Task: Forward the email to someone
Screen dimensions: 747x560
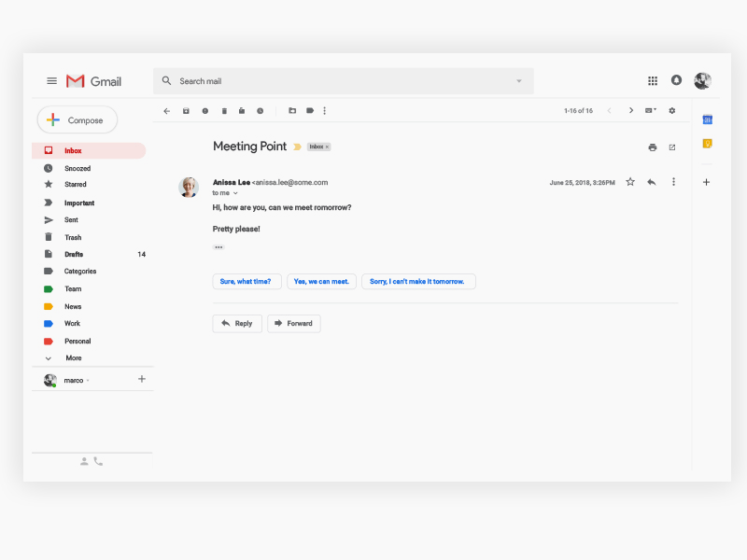Action: point(293,323)
